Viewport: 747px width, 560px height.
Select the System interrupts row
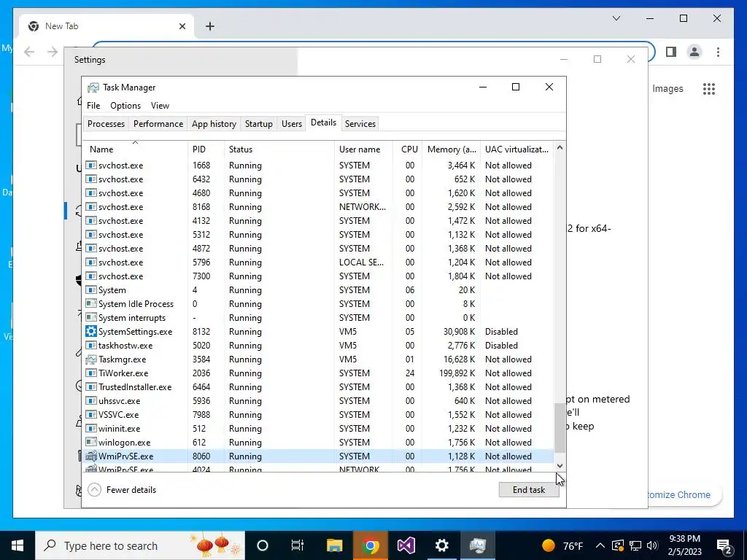[x=318, y=318]
